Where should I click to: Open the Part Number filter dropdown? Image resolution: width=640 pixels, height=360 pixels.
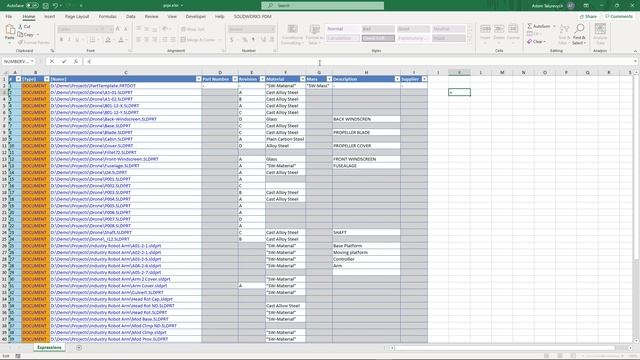(235, 79)
